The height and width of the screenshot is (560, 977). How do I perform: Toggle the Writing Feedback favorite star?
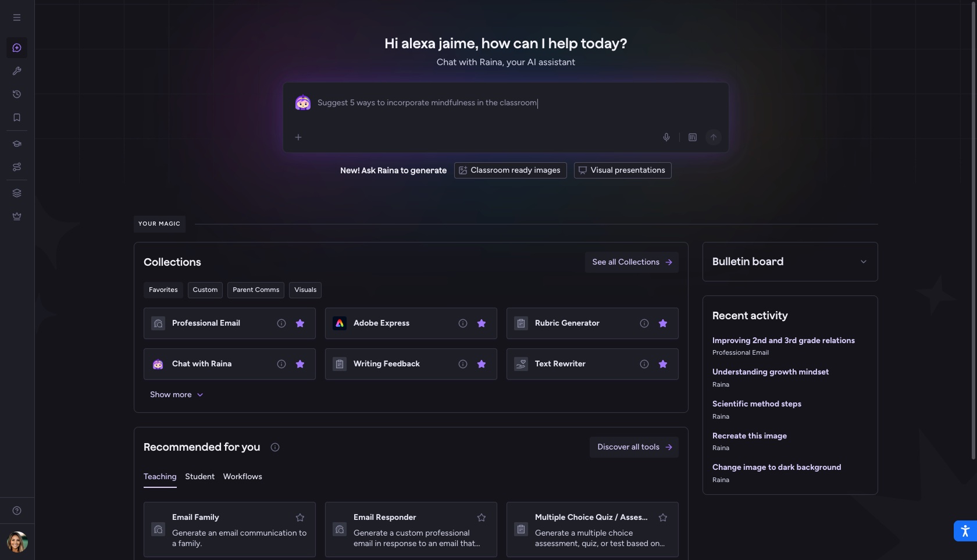pyautogui.click(x=482, y=364)
